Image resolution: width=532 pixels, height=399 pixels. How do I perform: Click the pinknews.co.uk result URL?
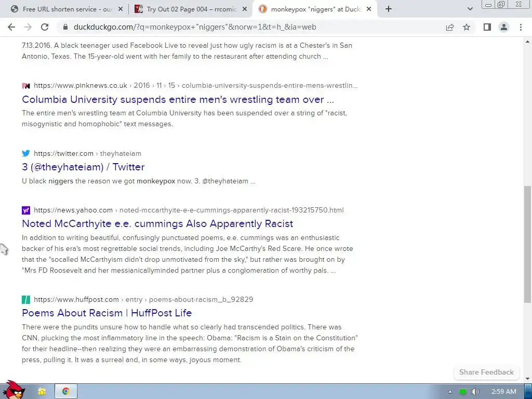pyautogui.click(x=196, y=86)
